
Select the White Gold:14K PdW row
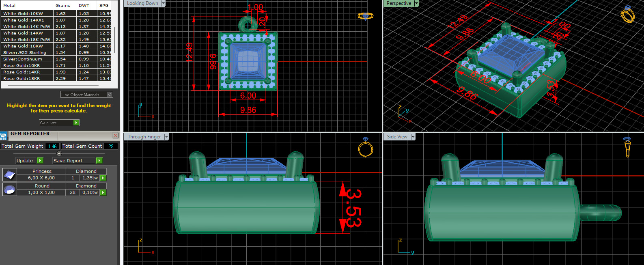coord(56,26)
